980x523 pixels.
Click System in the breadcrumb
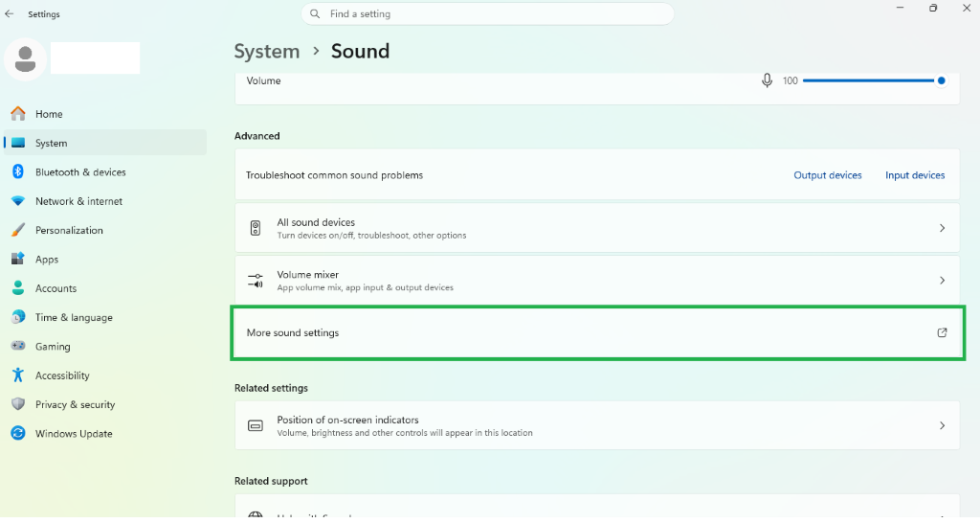(267, 52)
